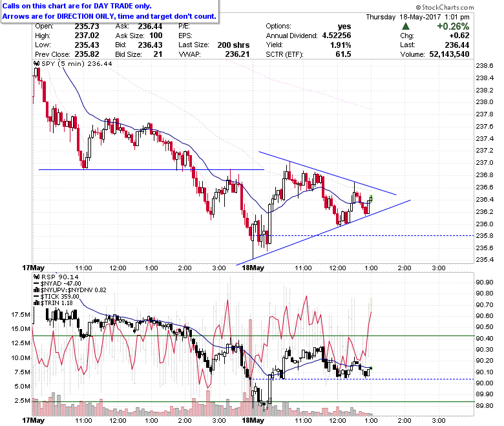Screen dimensions: 504x426
Task: Click the Open value 235.73
Action: [x=87, y=27]
